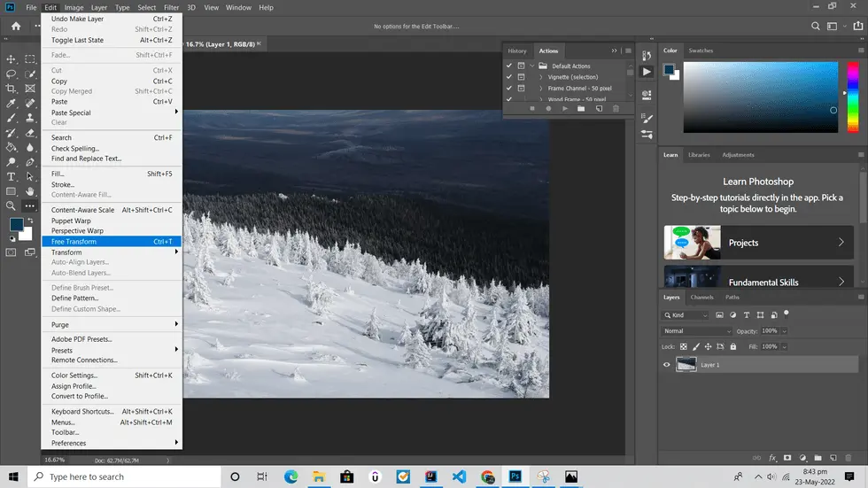Pick the Horizontal Type tool
Image resolution: width=868 pixels, height=488 pixels.
tap(12, 176)
